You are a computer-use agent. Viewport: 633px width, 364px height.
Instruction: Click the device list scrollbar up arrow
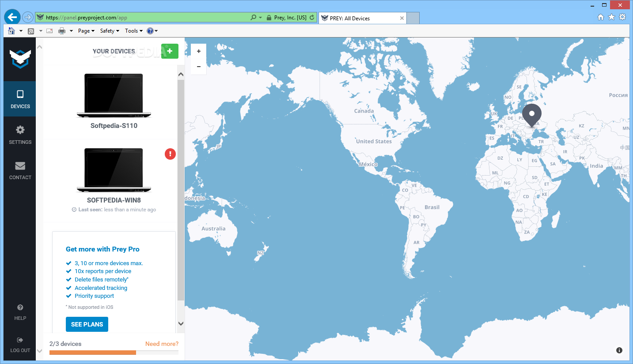point(181,75)
